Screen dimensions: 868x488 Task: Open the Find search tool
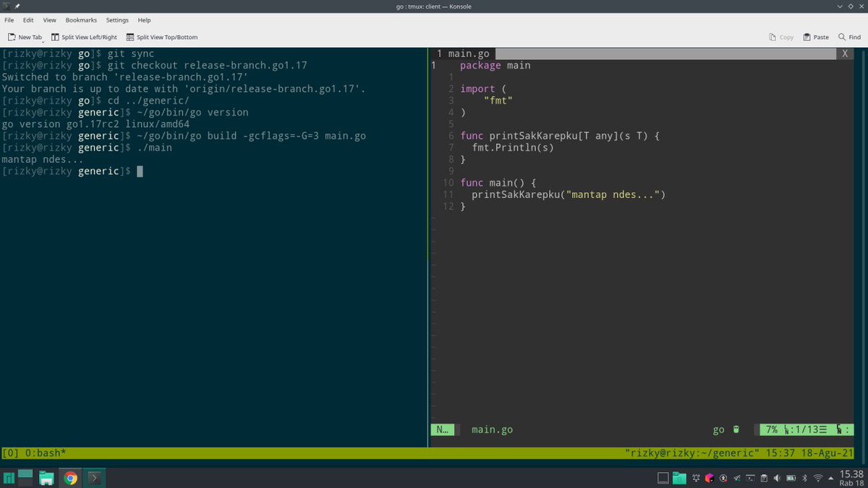pyautogui.click(x=849, y=37)
